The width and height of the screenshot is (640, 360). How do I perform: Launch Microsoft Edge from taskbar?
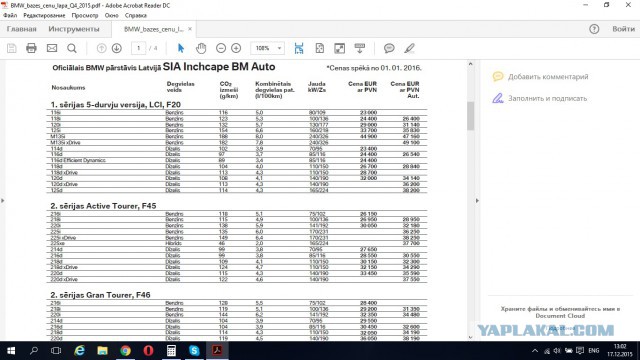(x=79, y=351)
